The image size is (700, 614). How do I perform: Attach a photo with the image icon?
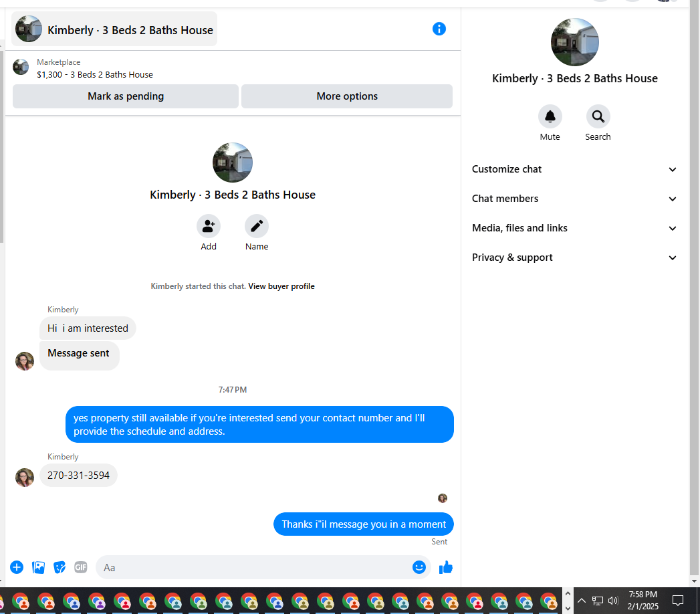[x=38, y=567]
